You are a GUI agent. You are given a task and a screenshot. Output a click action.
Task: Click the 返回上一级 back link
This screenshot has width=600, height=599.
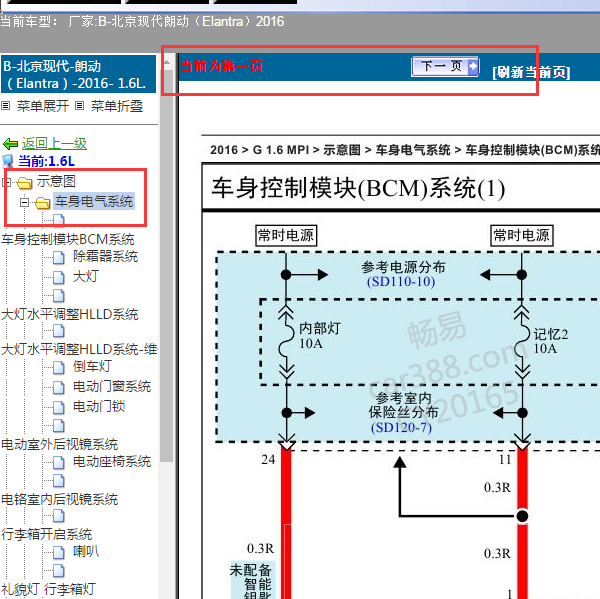pos(54,144)
